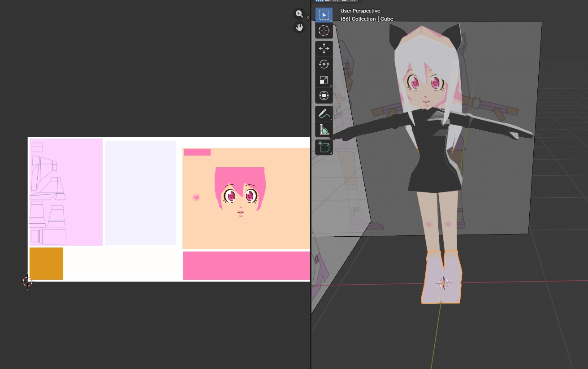Click the small pink rectangle above the face texture
This screenshot has width=588, height=369.
click(x=197, y=152)
